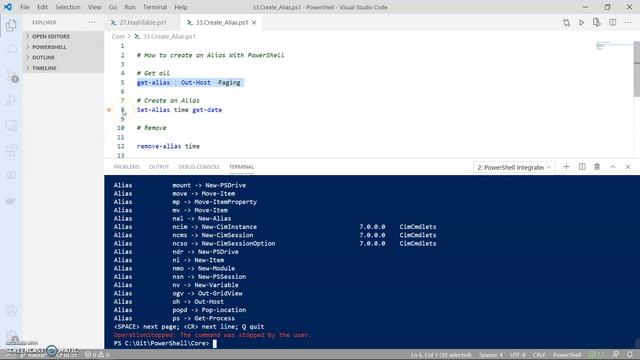
Task: Click the errors and warnings count in the status bar
Action: (x=97, y=355)
